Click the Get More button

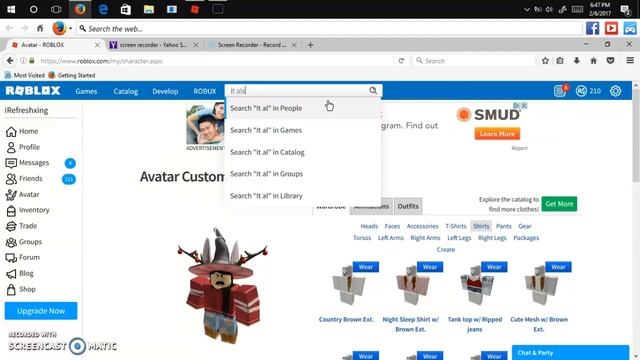pos(559,204)
